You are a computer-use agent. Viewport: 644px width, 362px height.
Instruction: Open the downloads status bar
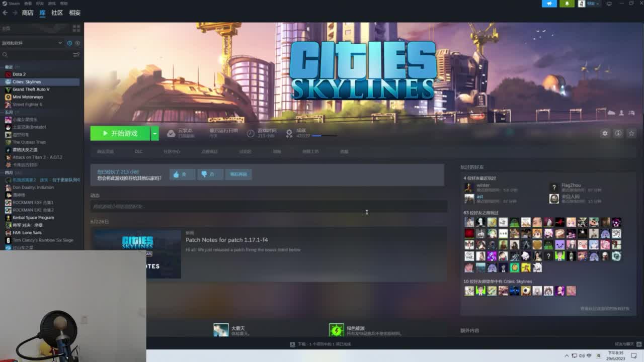[x=320, y=344]
